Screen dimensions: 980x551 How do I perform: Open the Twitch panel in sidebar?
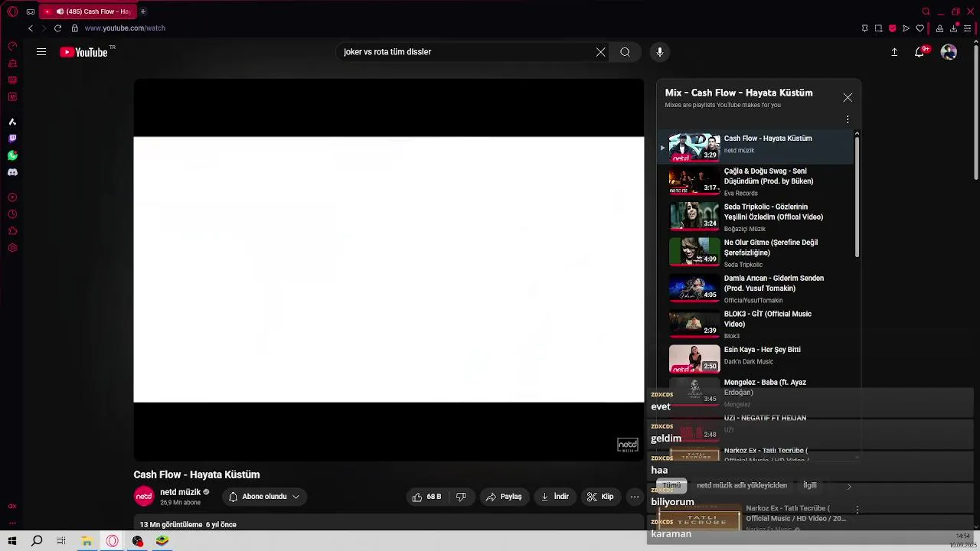(x=12, y=139)
